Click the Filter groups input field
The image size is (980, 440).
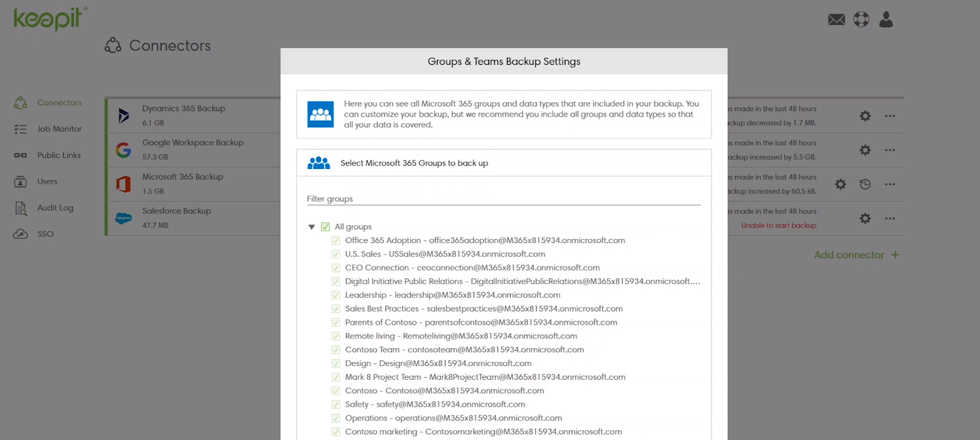(x=503, y=198)
